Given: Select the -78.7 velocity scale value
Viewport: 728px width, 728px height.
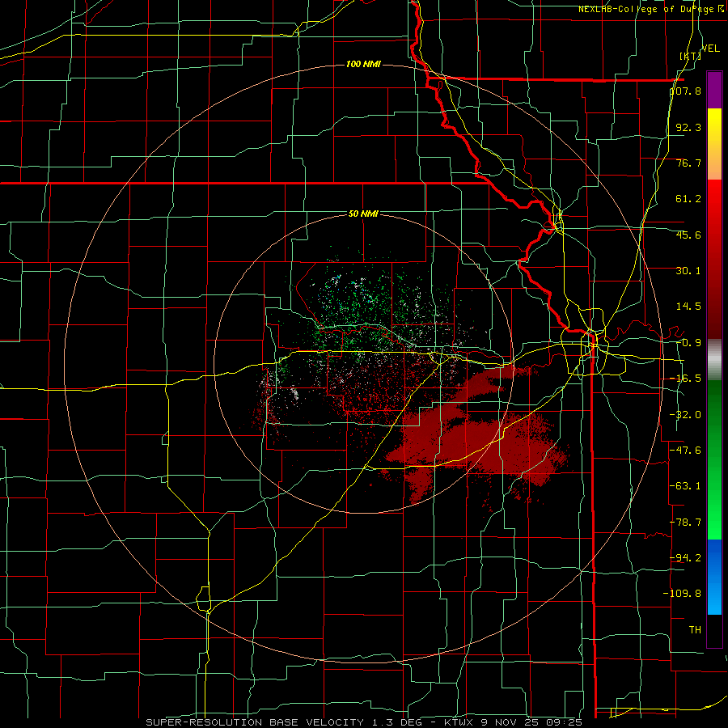Looking at the screenshot, I should [685, 523].
